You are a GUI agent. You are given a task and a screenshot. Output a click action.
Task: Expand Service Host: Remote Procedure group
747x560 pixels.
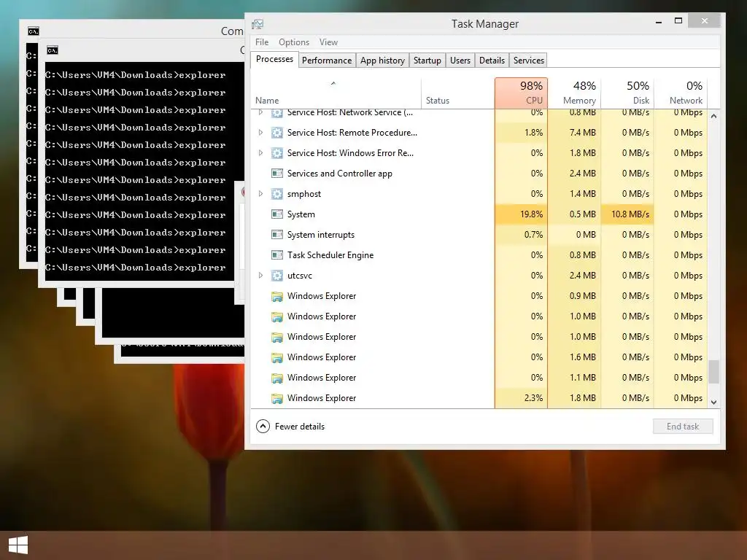click(260, 133)
